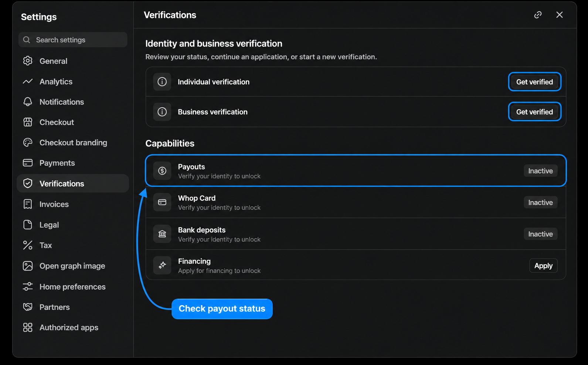Click Inactive badge on Whop Card row
The height and width of the screenshot is (365, 588).
(540, 202)
